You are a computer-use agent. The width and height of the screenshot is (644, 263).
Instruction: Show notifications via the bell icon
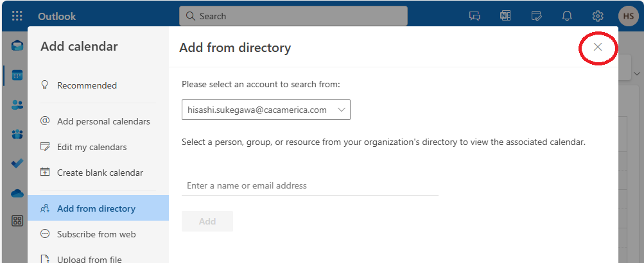point(567,16)
